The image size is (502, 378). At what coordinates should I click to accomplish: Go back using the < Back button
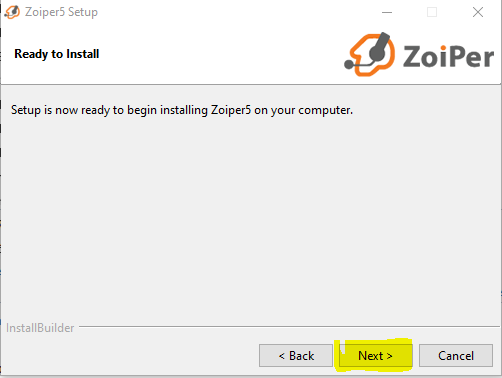pos(296,356)
